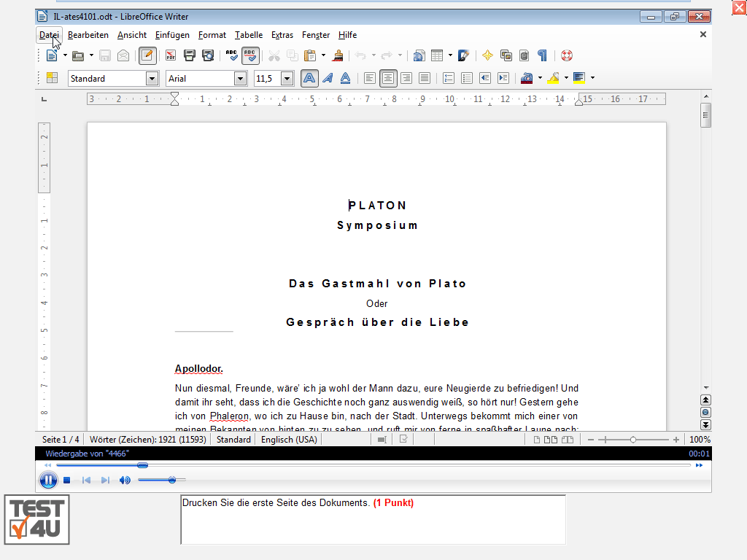The image size is (747, 560).
Task: Toggle Bold formatting
Action: coord(309,78)
